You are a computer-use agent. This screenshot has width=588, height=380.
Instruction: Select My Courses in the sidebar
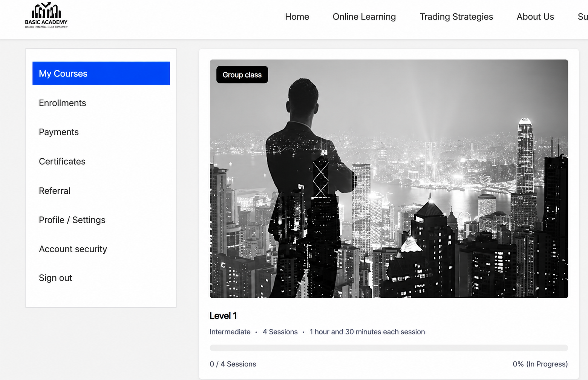(x=101, y=74)
